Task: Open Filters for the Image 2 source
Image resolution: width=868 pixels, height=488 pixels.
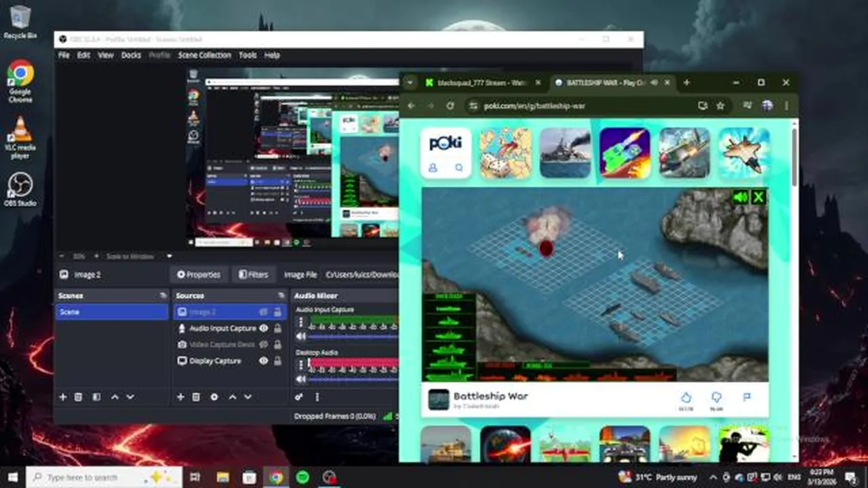Action: tap(253, 274)
